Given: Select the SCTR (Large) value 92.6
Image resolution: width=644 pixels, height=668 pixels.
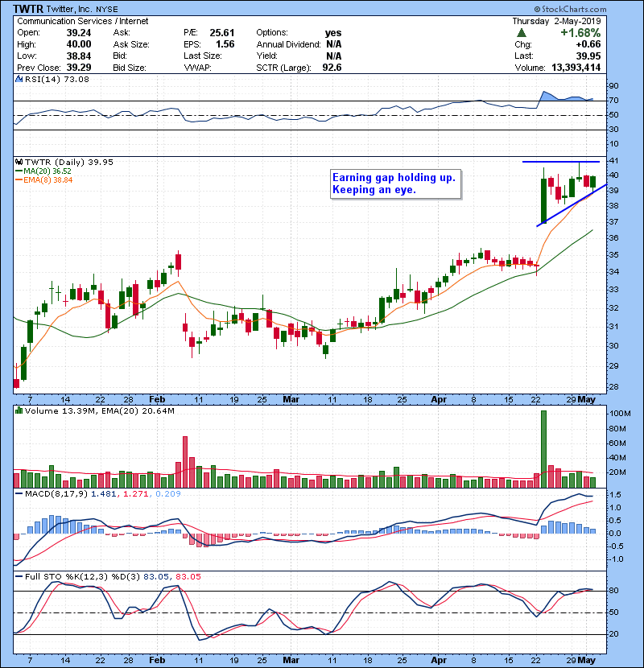Looking at the screenshot, I should click(x=332, y=68).
